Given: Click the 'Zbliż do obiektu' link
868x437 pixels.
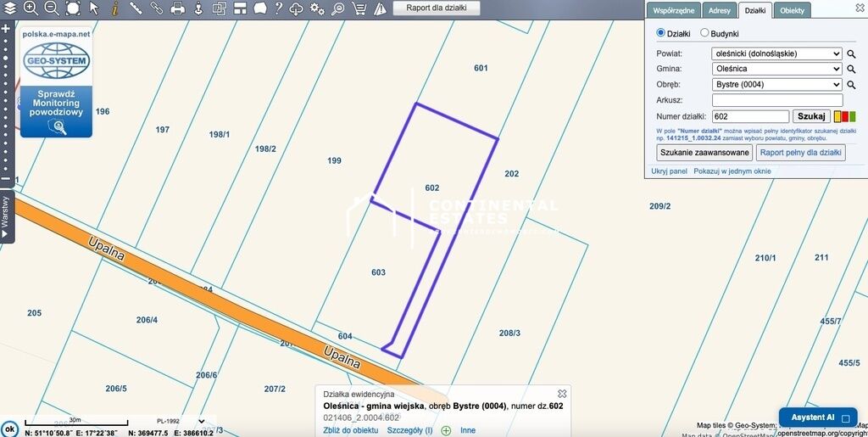Looking at the screenshot, I should (x=350, y=430).
